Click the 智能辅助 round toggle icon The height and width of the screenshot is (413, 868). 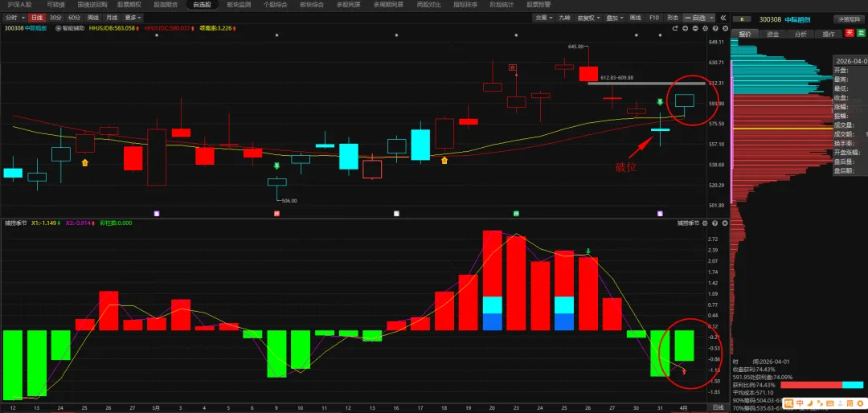tap(58, 27)
